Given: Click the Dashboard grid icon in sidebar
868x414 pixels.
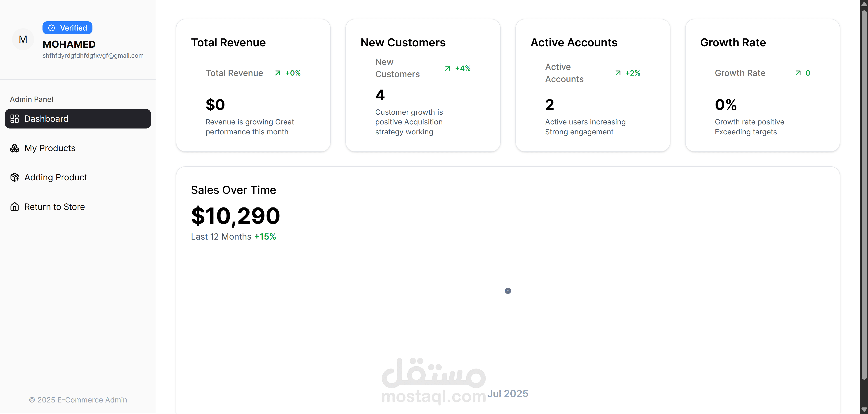Looking at the screenshot, I should point(14,119).
